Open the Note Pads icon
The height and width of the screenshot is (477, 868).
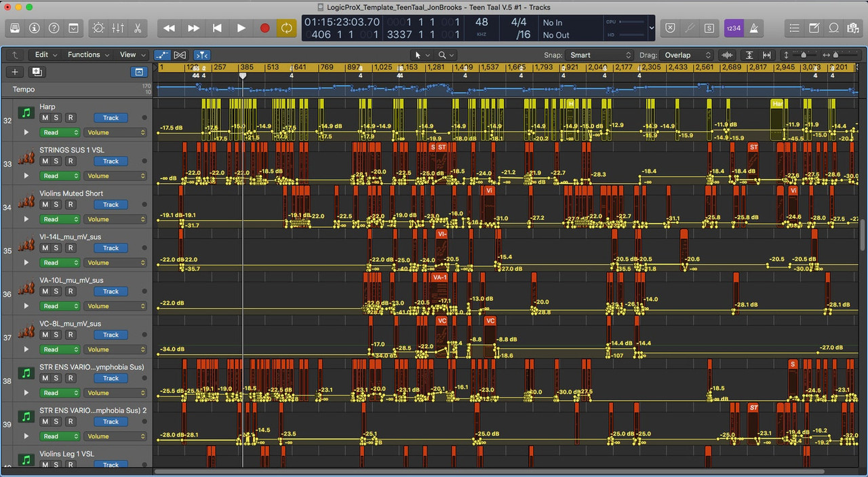814,28
